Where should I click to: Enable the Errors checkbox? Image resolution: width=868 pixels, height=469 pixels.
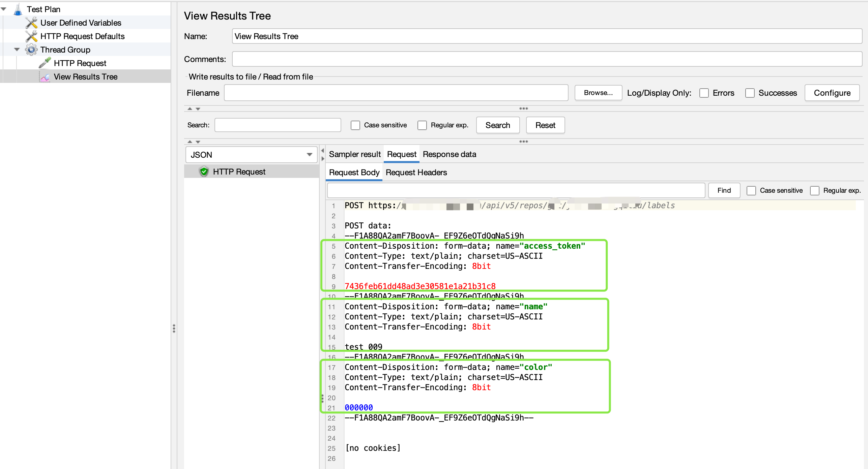click(x=704, y=93)
